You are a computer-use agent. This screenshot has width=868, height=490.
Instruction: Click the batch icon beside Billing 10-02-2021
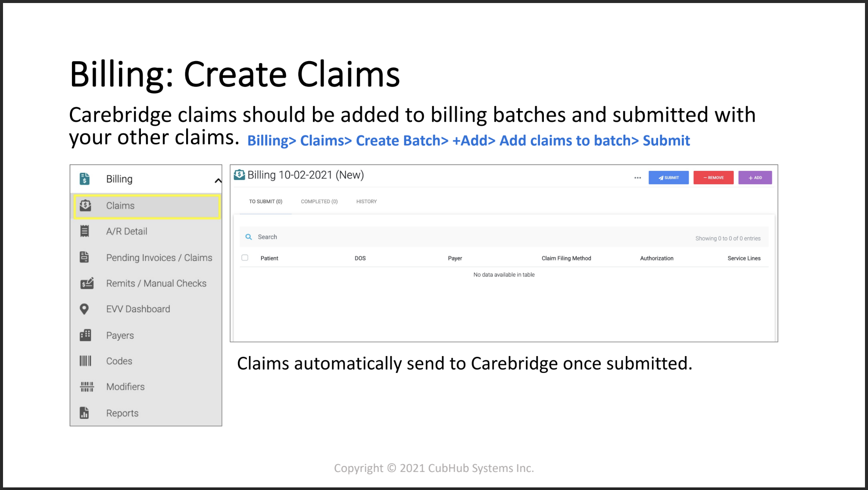[x=239, y=174]
